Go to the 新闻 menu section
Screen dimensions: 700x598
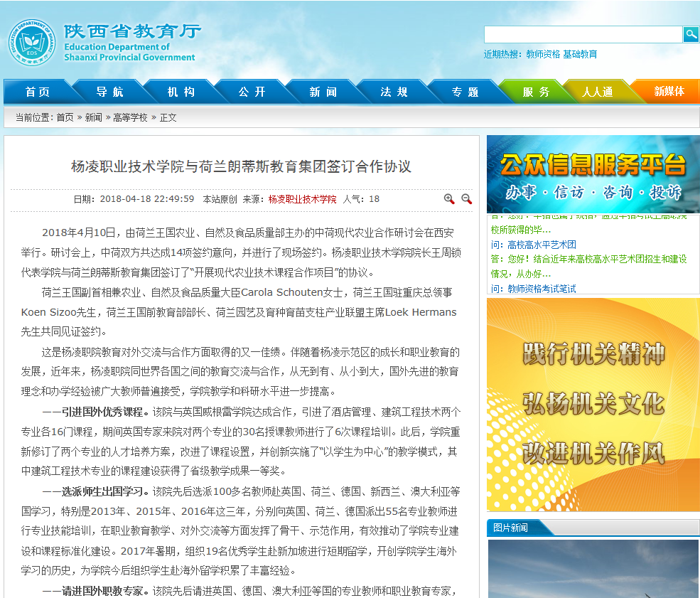(323, 92)
